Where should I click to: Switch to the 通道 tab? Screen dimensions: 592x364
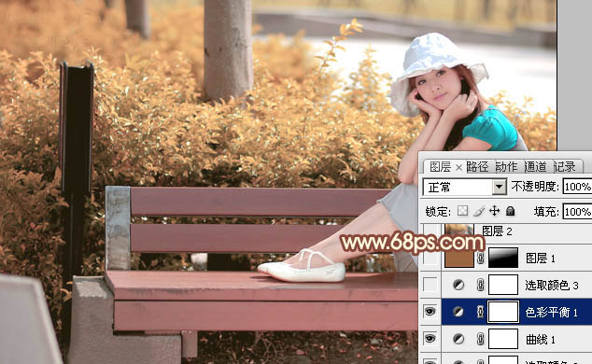pyautogui.click(x=535, y=167)
